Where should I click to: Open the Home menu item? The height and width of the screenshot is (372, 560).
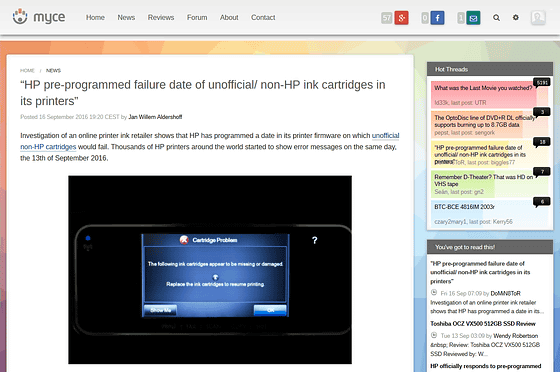(x=95, y=17)
